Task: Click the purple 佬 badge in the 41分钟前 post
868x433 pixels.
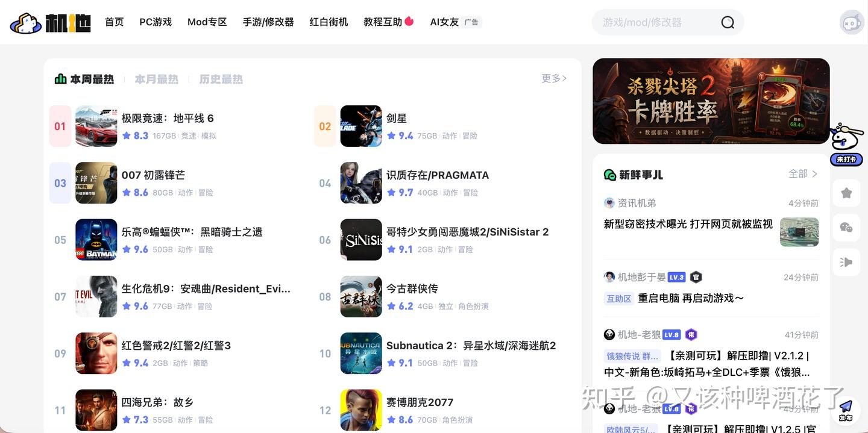Action: tap(691, 334)
